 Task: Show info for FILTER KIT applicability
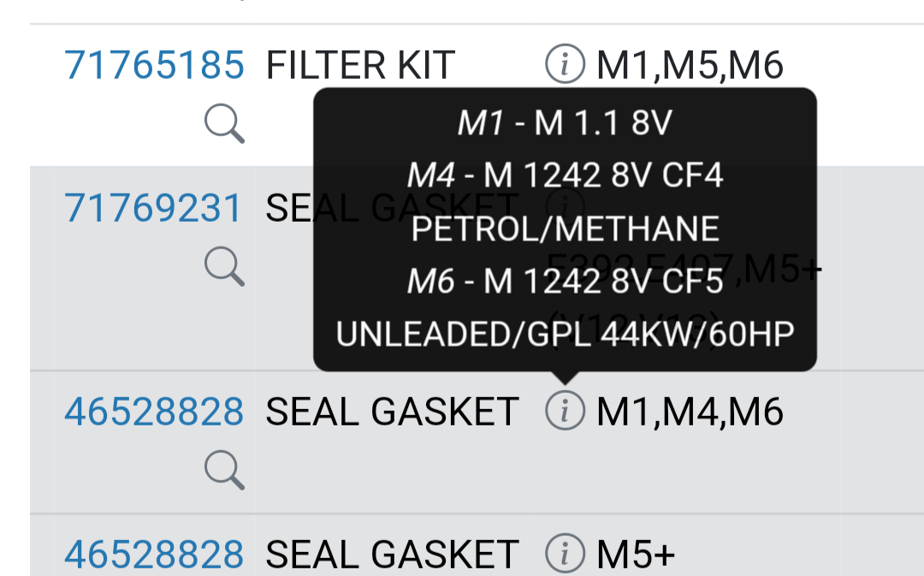click(x=566, y=63)
